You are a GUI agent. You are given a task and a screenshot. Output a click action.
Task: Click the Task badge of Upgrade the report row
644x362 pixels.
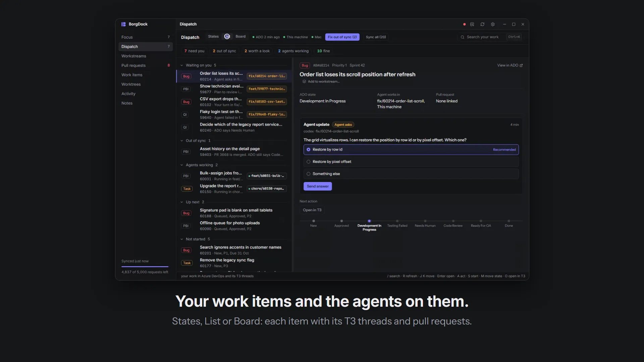[x=187, y=189]
